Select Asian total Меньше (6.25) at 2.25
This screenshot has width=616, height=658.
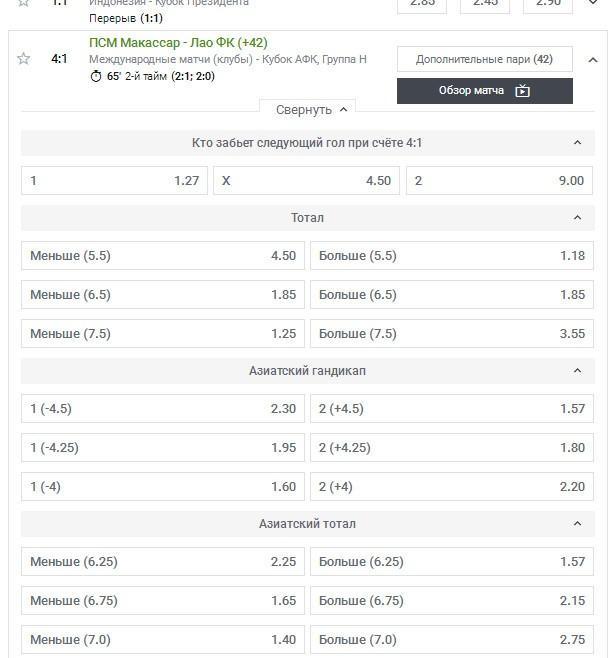coord(162,562)
